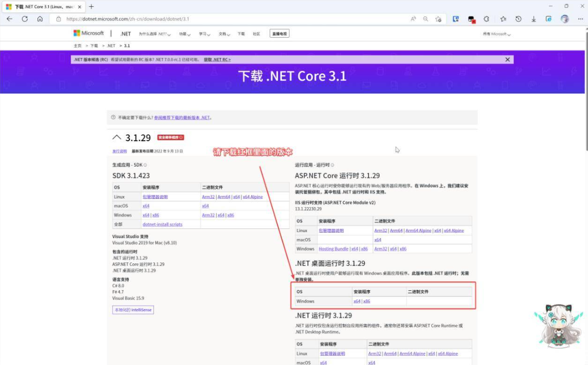588x365 pixels.
Task: Download SDK Windows Arm32 binary
Action: tap(208, 215)
